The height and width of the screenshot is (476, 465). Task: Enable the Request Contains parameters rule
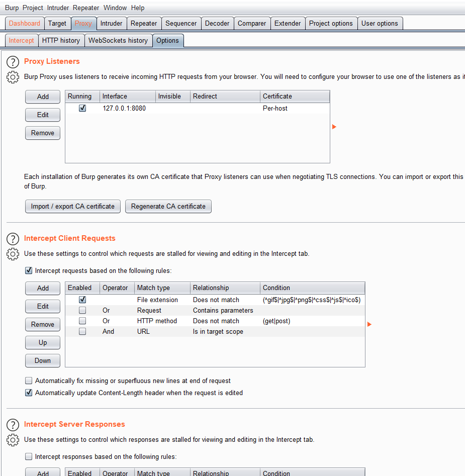[82, 310]
